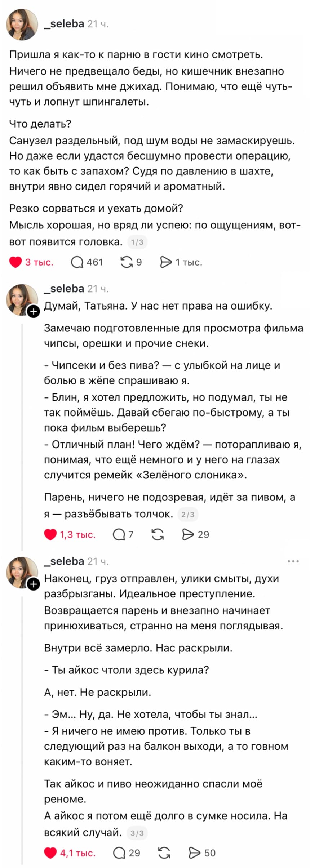Viewport: 310px width, 868px height.
Task: Repost the first post
Action: [x=127, y=262]
